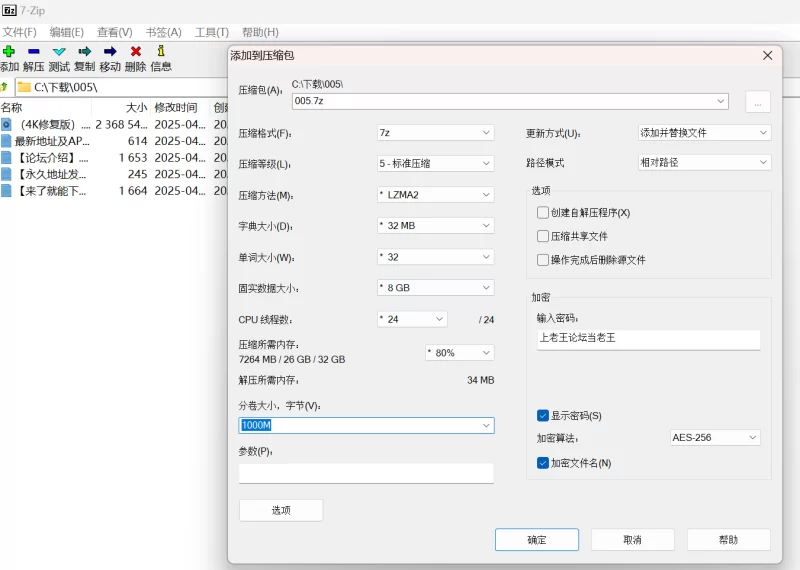The width and height of the screenshot is (800, 570).
Task: Open the 帮助(H) menu
Action: pos(260,32)
